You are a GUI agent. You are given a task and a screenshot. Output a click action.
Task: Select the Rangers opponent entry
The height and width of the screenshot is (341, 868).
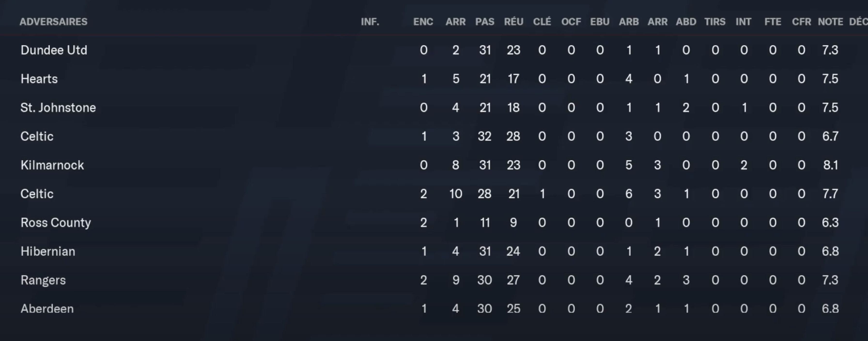coord(43,280)
